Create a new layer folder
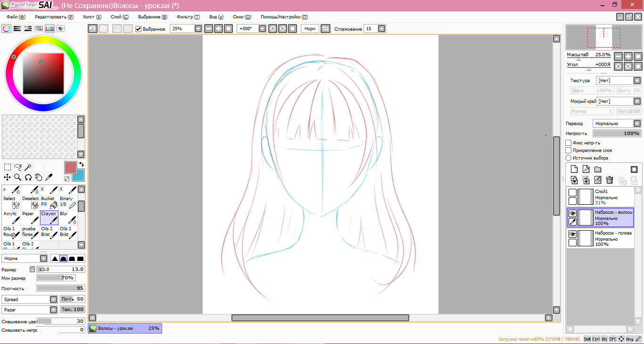This screenshot has width=644, height=344. (598, 169)
